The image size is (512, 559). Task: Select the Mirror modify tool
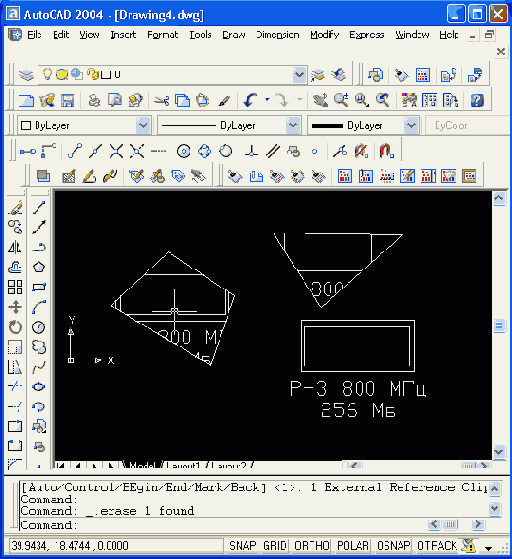click(x=15, y=247)
